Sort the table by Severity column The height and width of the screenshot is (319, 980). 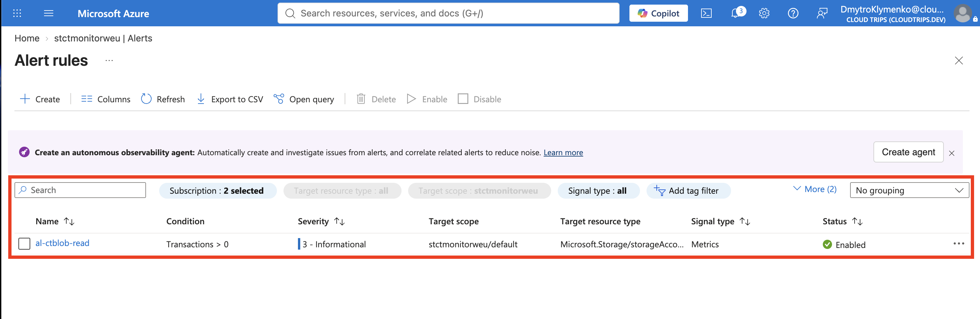point(321,221)
